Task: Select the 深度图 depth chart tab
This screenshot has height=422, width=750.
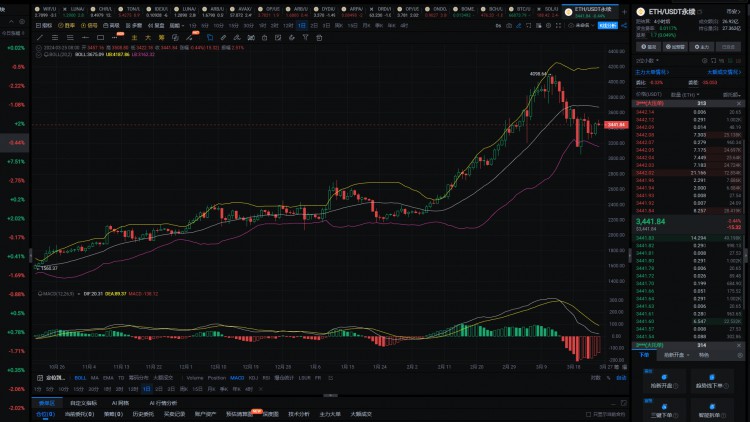Action: [x=271, y=414]
